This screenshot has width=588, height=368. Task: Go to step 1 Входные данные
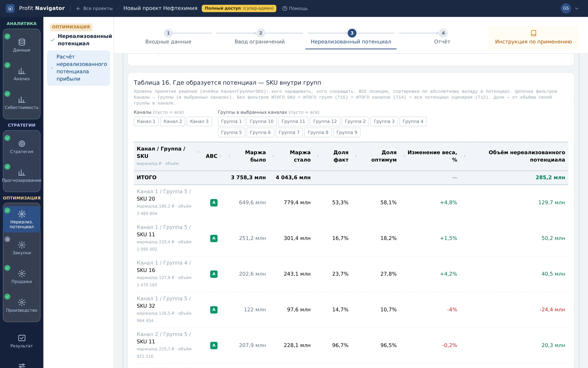coord(168,37)
